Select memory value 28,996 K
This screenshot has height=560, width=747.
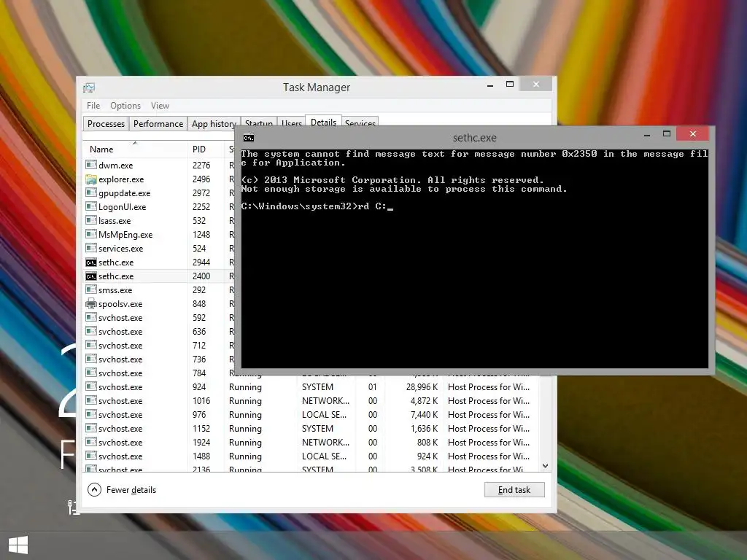[x=422, y=386]
